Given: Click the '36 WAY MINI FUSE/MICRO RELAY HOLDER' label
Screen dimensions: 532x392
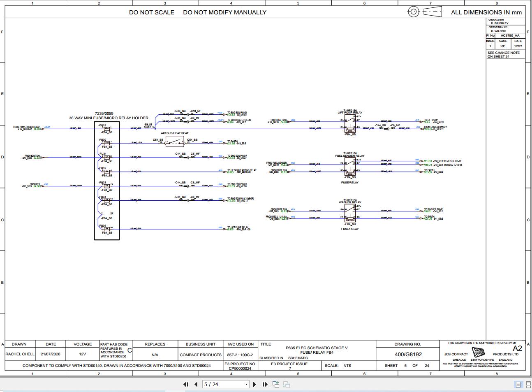Looking at the screenshot, I should (109, 118).
